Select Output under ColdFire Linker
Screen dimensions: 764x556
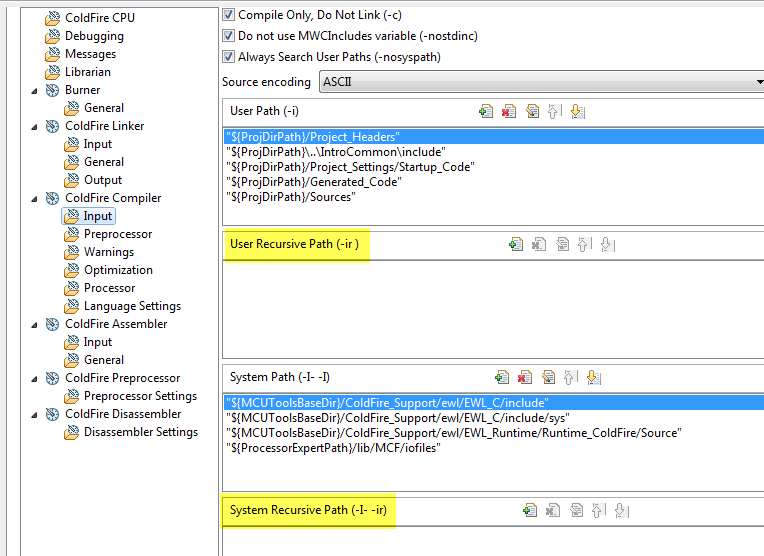coord(103,180)
